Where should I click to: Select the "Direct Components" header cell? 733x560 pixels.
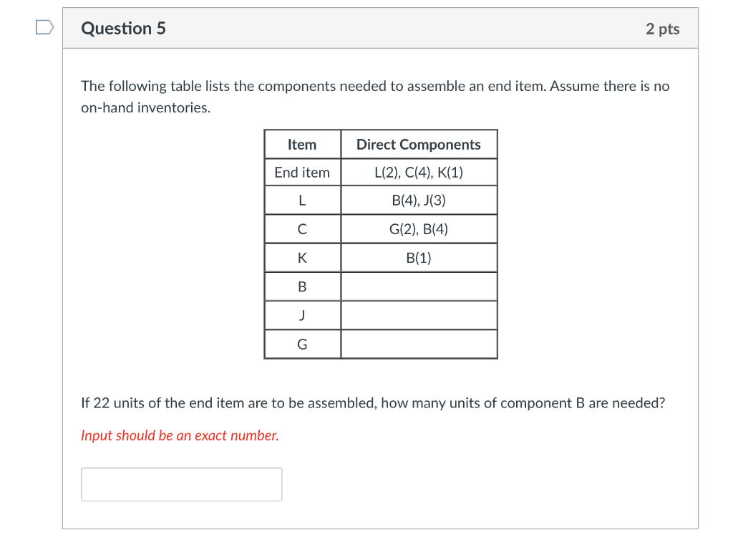point(419,144)
